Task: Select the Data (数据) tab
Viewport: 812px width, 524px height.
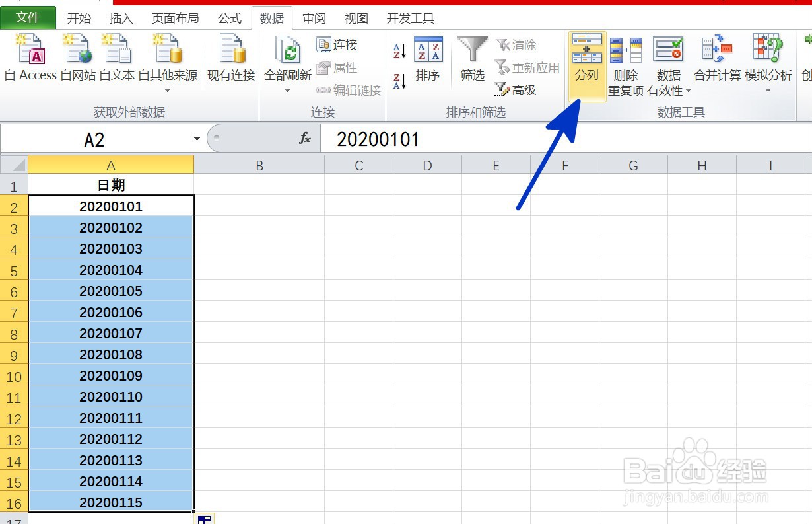Action: point(272,19)
